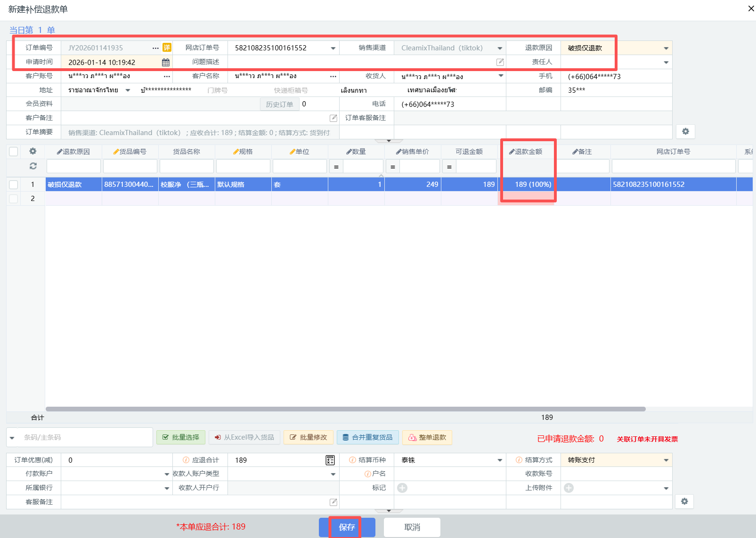This screenshot has width=756, height=538.
Task: Open calendar picker for 申请时间
Action: 166,62
